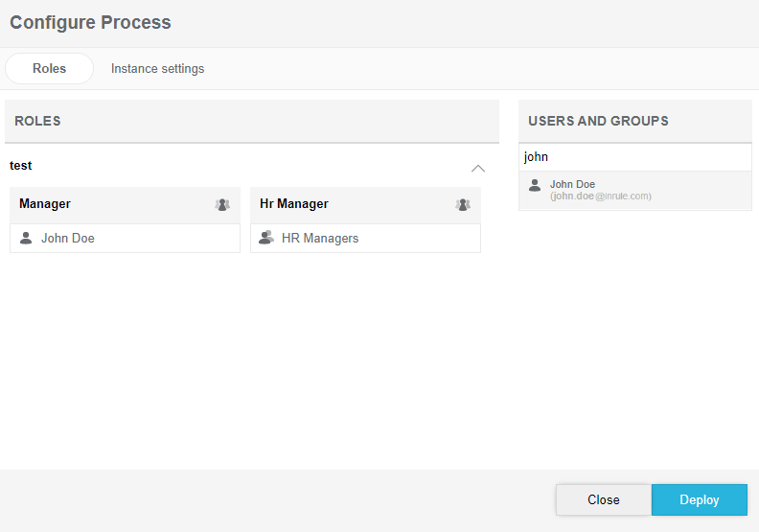Deploy the process with the Deploy button
This screenshot has width=759, height=532.
click(x=699, y=499)
